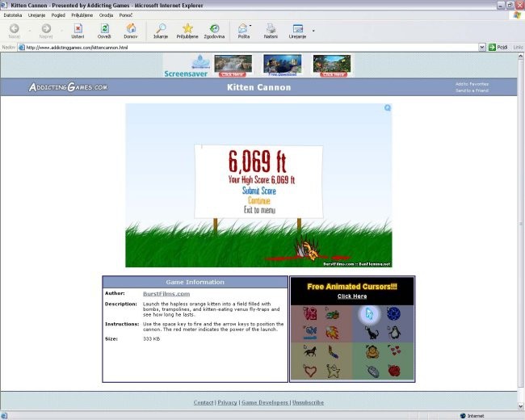Image resolution: width=525 pixels, height=420 pixels.
Task: Click the BurstFilms.com credit in game corner
Action: pos(338,264)
